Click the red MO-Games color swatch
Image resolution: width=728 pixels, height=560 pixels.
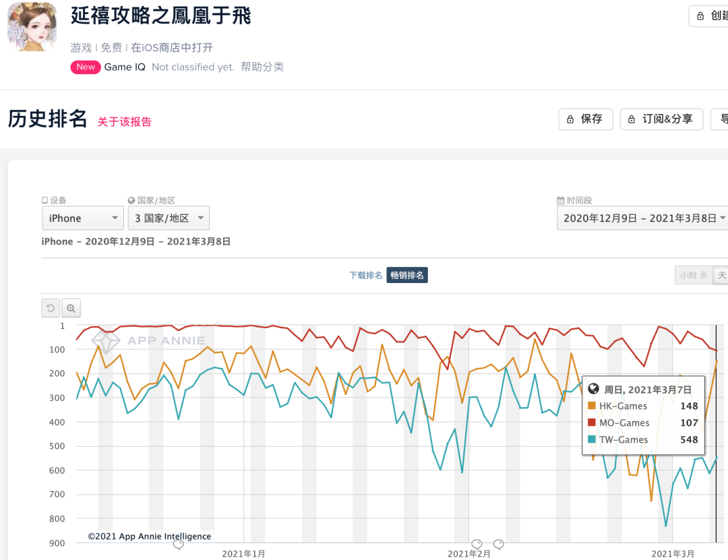pos(592,422)
